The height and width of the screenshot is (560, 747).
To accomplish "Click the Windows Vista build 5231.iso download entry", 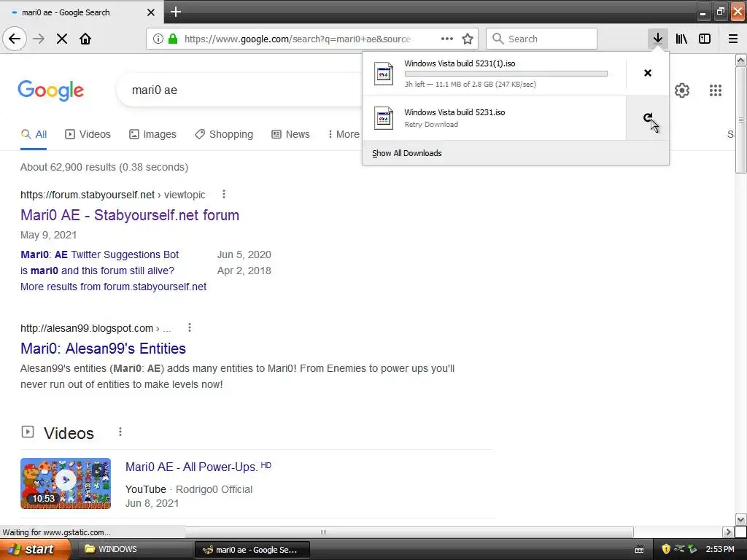I will [x=494, y=118].
